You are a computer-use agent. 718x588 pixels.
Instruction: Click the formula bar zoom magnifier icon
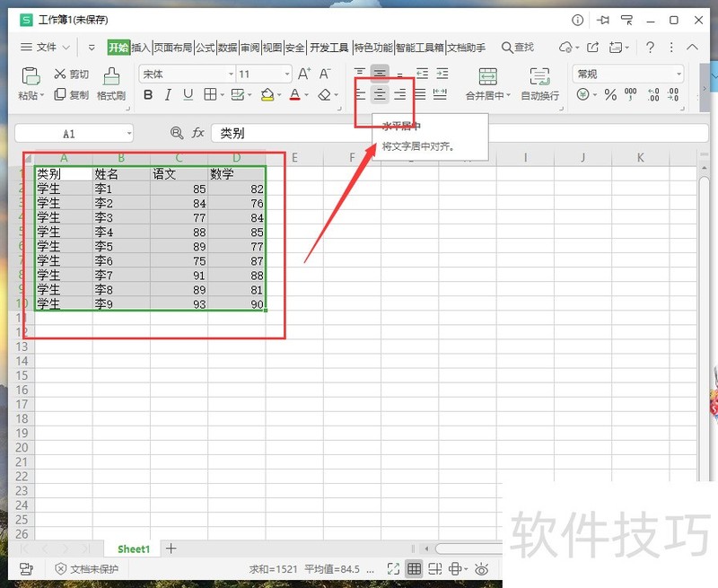176,133
